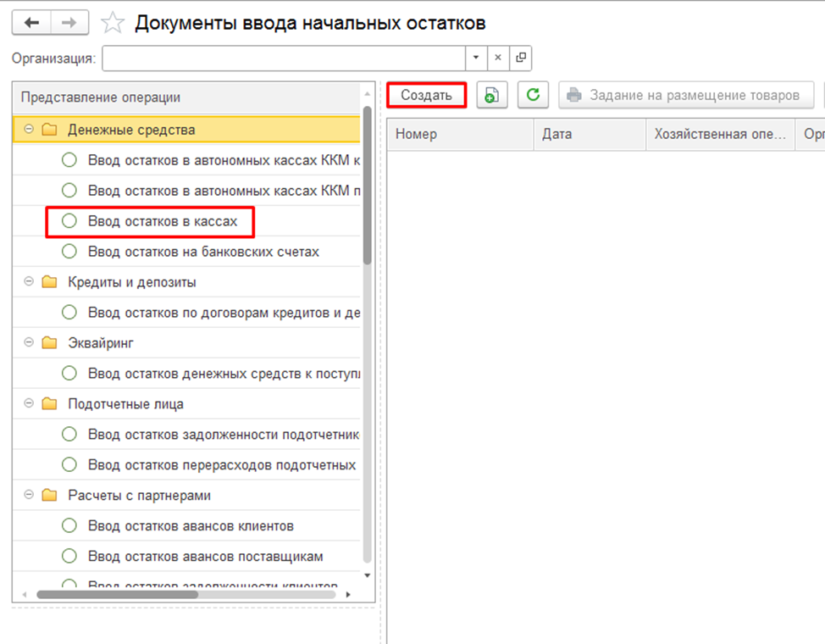Select circle marker for Ввод остатков в кассах
The width and height of the screenshot is (825, 644).
[69, 221]
